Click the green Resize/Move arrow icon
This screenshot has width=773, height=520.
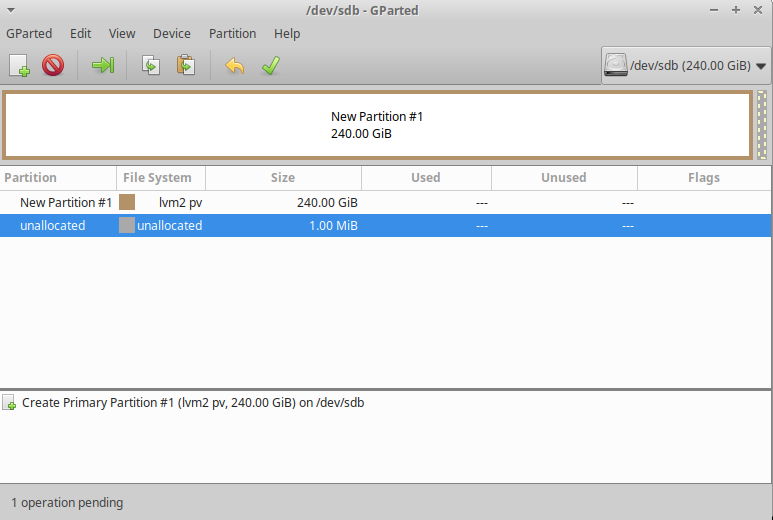103,65
